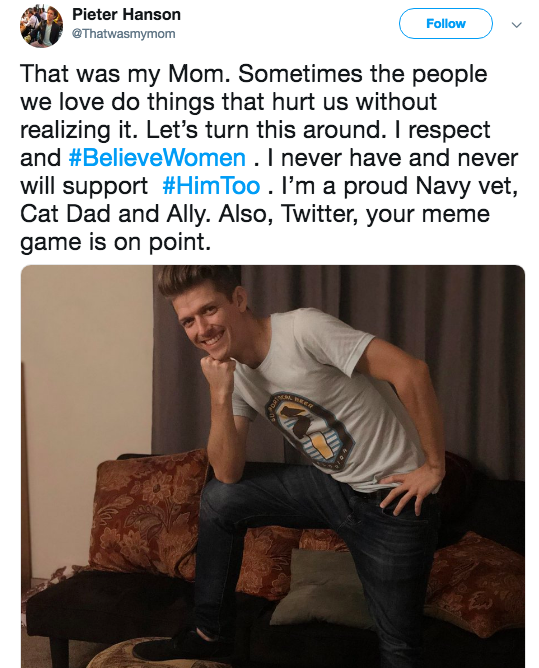Click the tweet text body
The image size is (539, 668).
269,158
